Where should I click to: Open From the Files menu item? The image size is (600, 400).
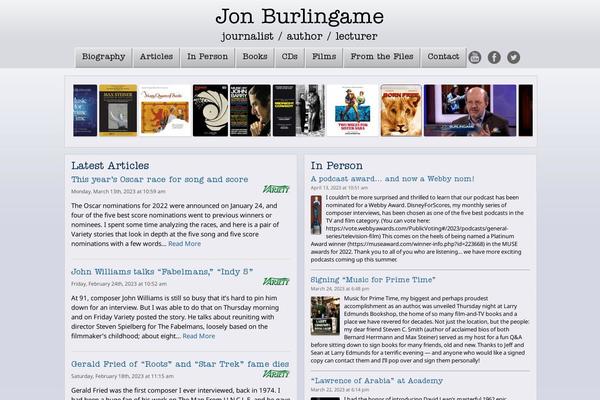(x=382, y=57)
